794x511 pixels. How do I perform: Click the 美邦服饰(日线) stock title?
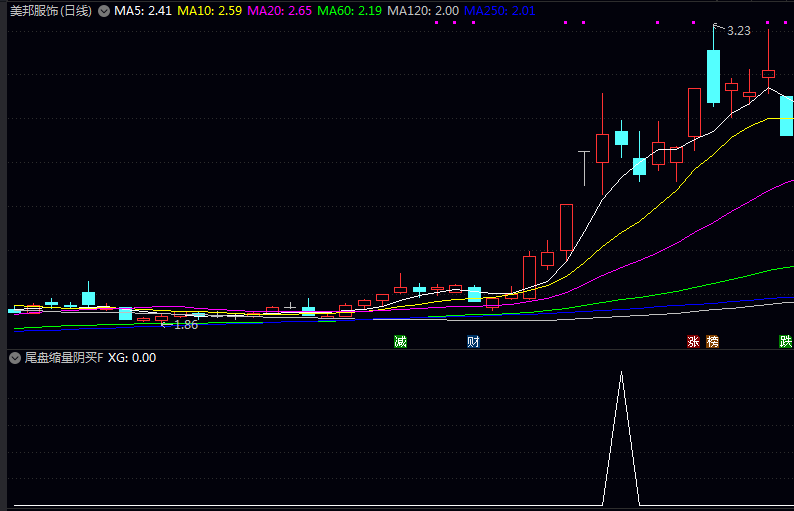click(50, 11)
